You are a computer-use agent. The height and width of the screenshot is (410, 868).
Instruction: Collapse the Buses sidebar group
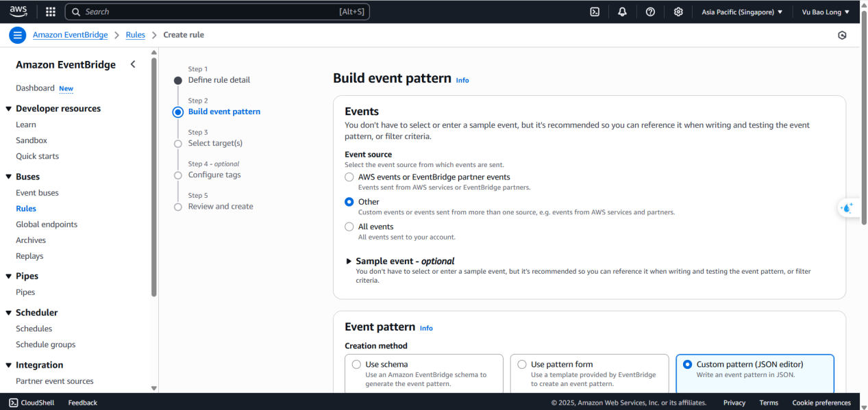[x=8, y=177]
